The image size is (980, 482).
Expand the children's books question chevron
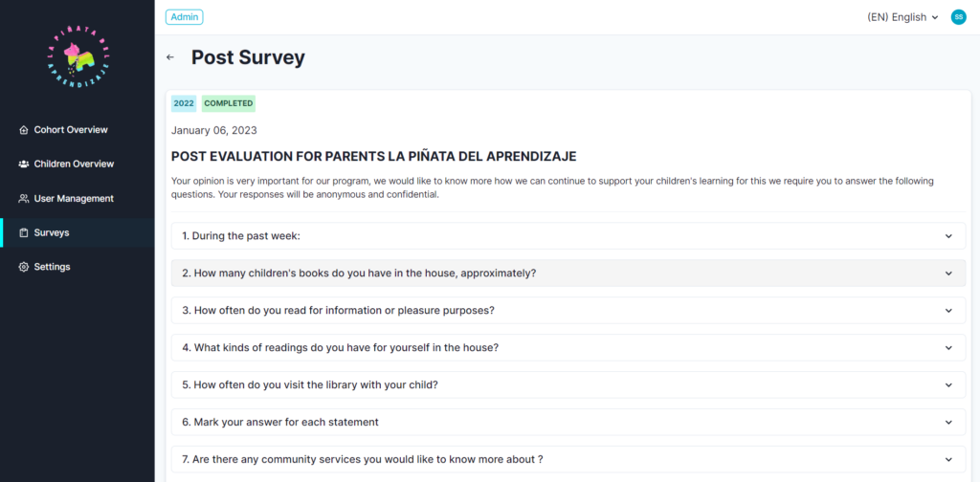point(948,274)
